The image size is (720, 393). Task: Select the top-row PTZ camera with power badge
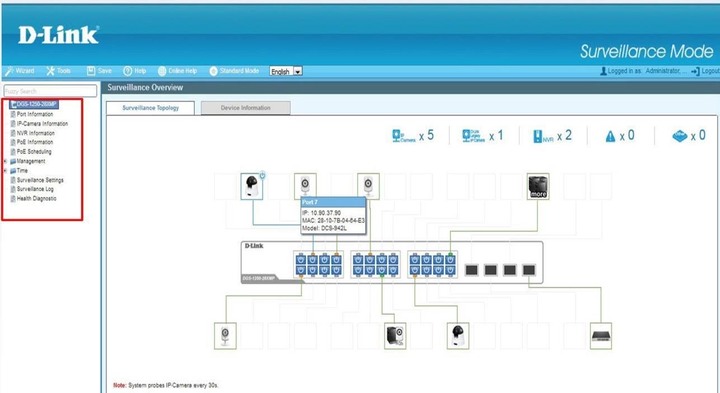252,186
